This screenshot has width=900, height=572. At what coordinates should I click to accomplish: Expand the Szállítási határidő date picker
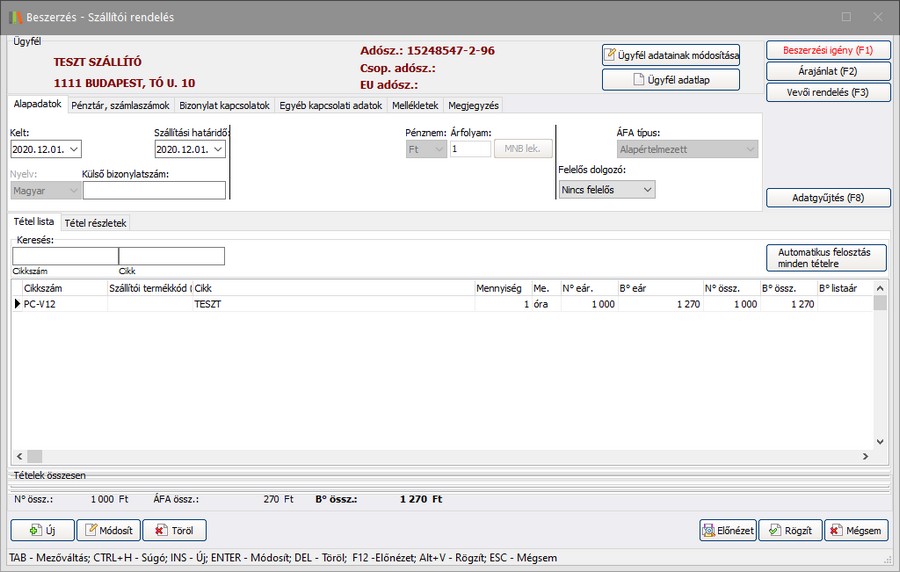217,150
